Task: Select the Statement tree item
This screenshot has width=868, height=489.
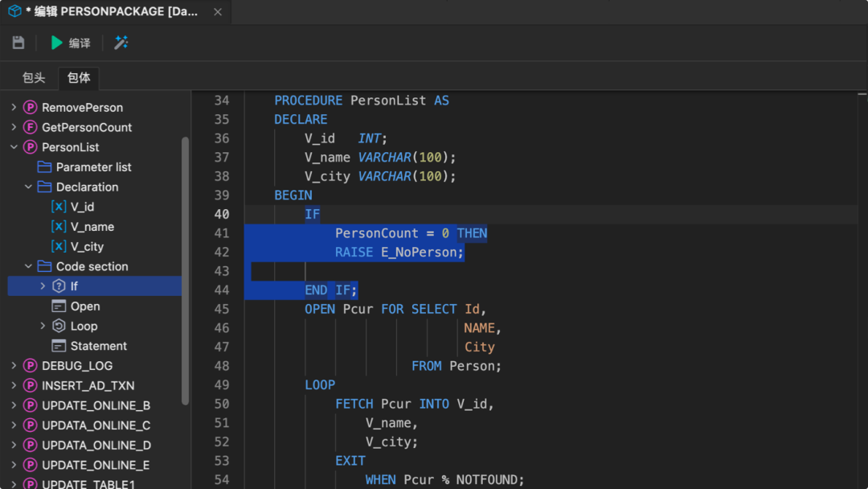Action: click(x=98, y=346)
